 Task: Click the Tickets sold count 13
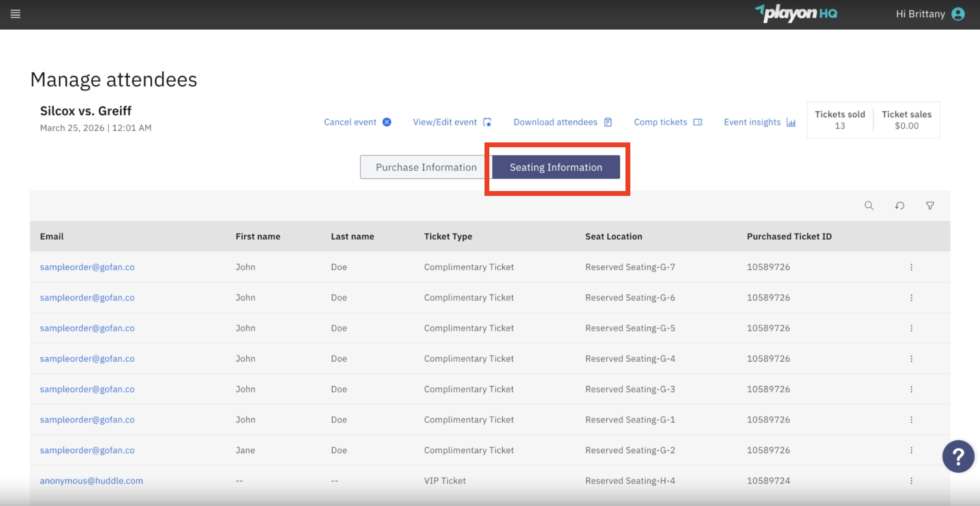[840, 126]
